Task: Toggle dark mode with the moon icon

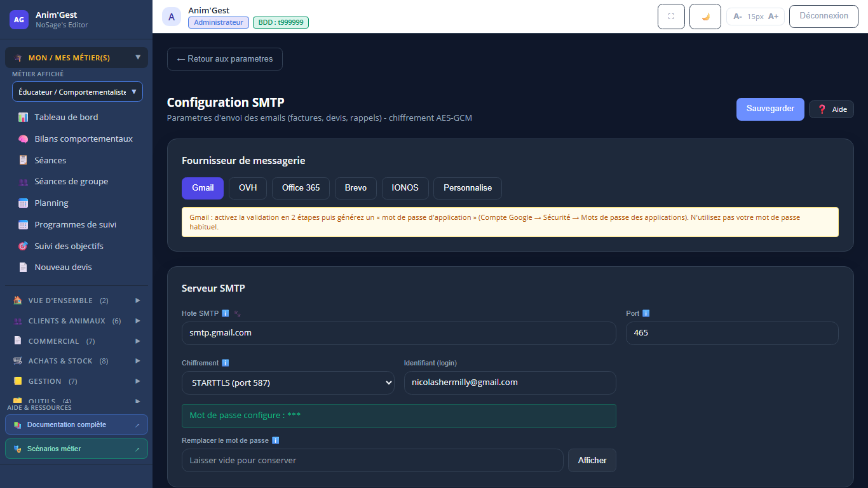Action: click(705, 17)
